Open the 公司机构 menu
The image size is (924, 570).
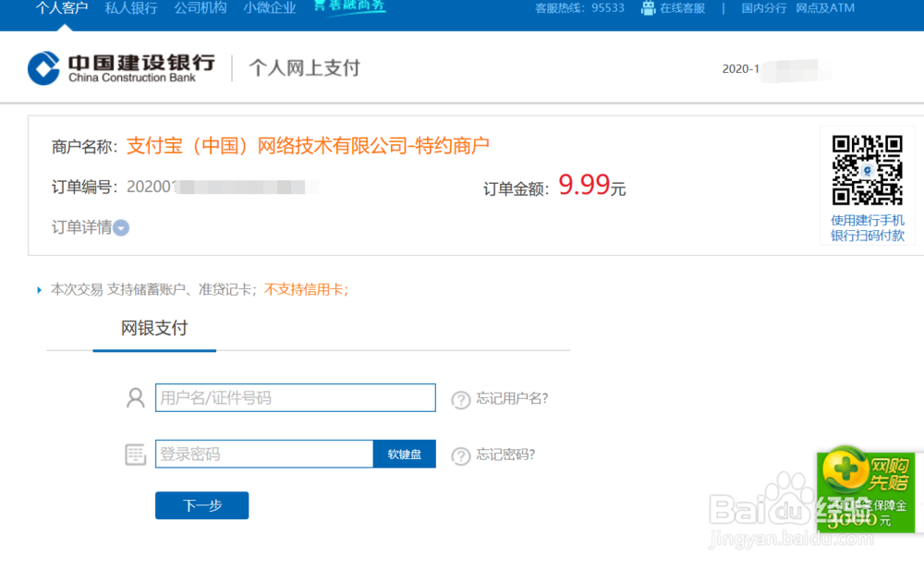click(x=201, y=7)
